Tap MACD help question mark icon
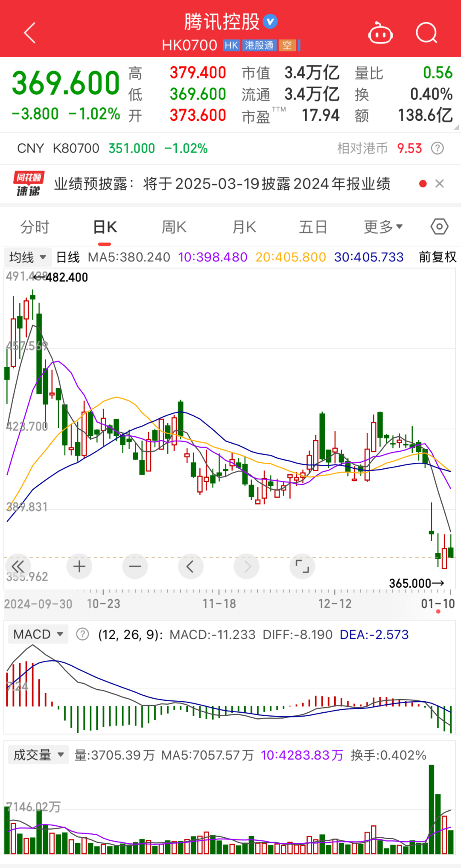Image resolution: width=461 pixels, height=868 pixels. [x=82, y=634]
